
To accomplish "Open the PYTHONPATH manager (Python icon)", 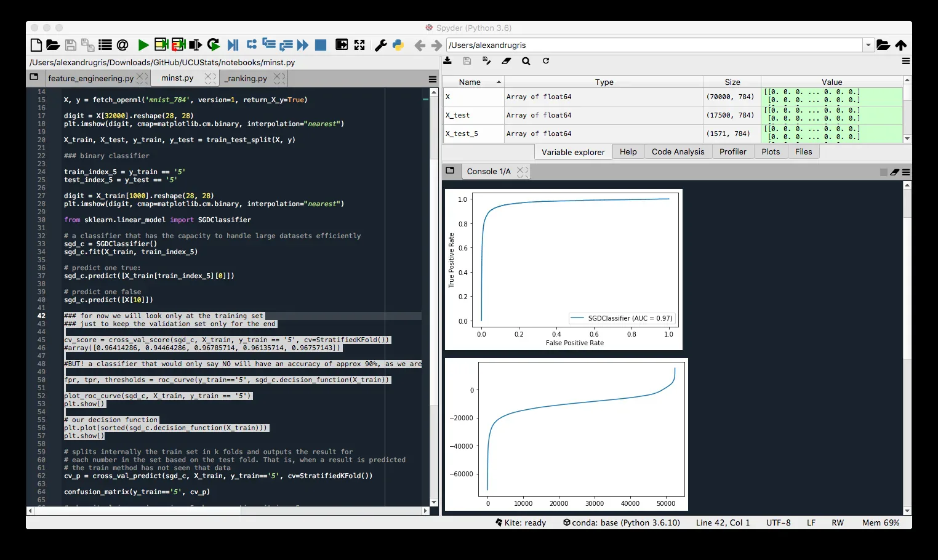I will [398, 45].
